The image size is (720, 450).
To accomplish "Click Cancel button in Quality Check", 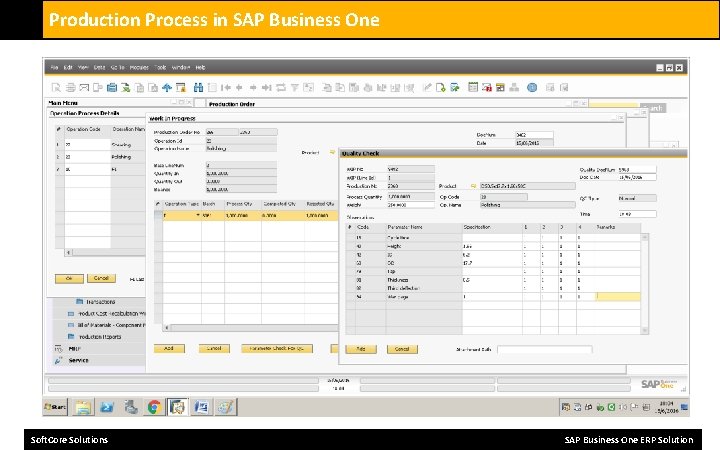I will point(402,349).
